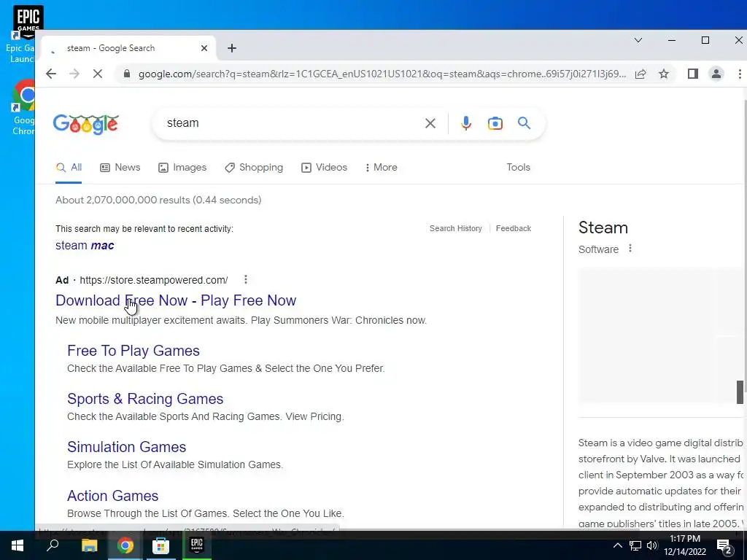
Task: Submit search with the magnifier icon
Action: [x=524, y=123]
